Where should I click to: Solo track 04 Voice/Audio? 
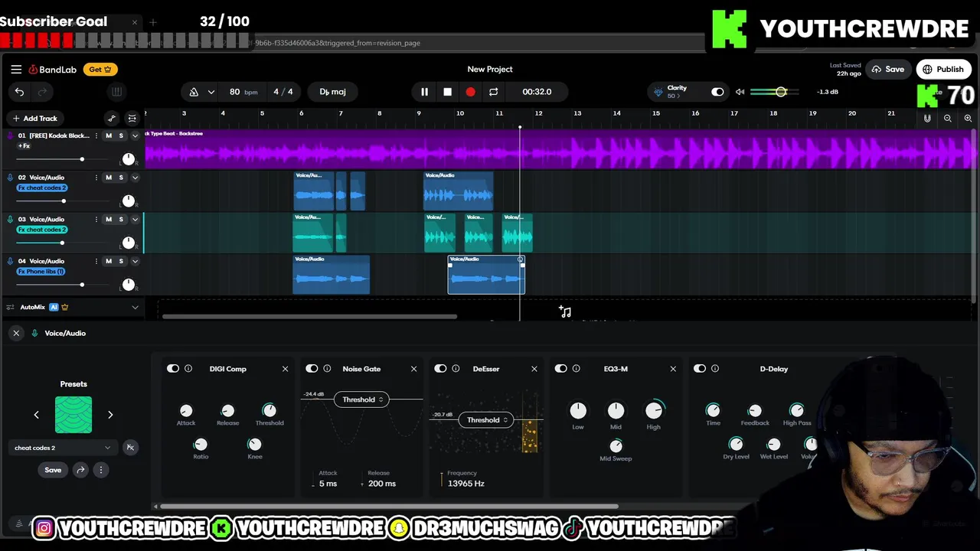[x=120, y=261]
